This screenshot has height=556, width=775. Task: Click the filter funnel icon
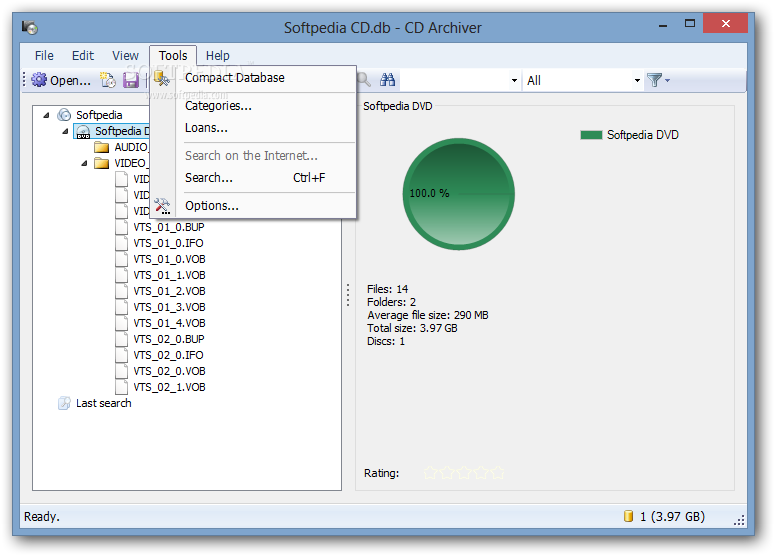654,80
